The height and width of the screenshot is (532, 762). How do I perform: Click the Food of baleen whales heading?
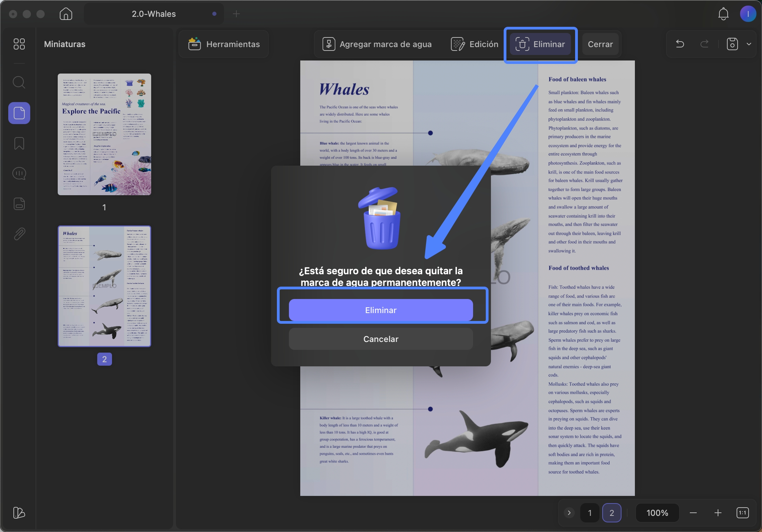tap(577, 79)
